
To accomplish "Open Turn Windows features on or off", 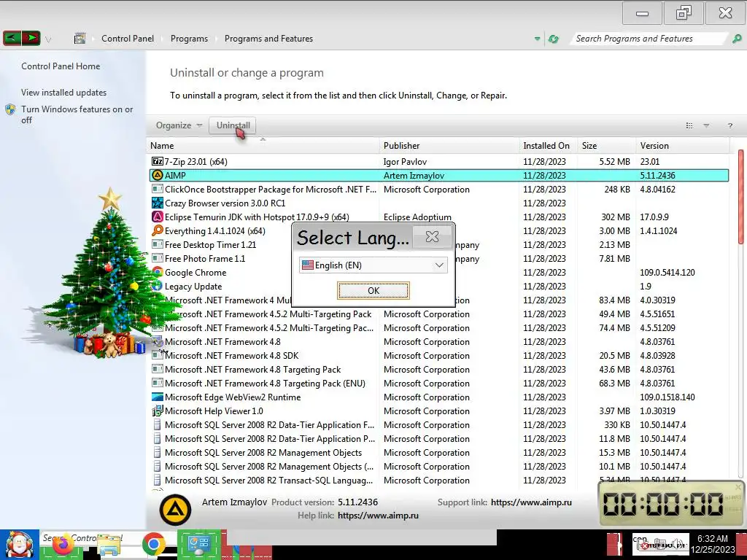I will coord(77,114).
